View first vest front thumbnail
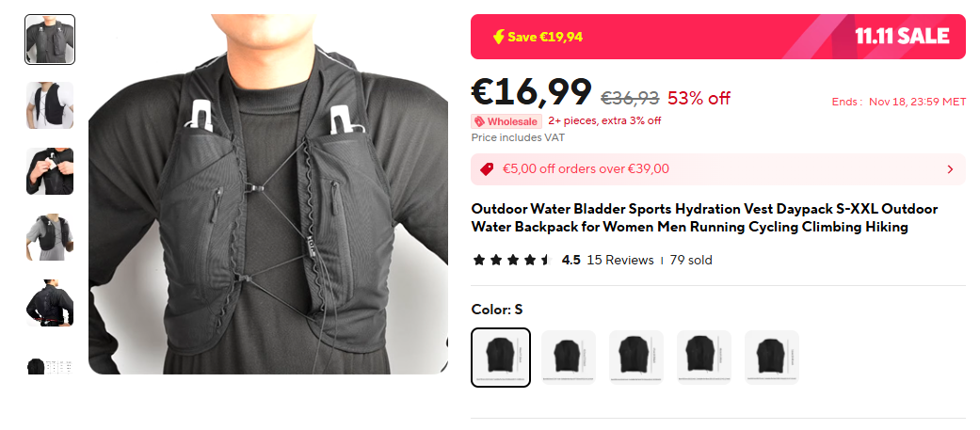980x430 pixels. pyautogui.click(x=50, y=40)
